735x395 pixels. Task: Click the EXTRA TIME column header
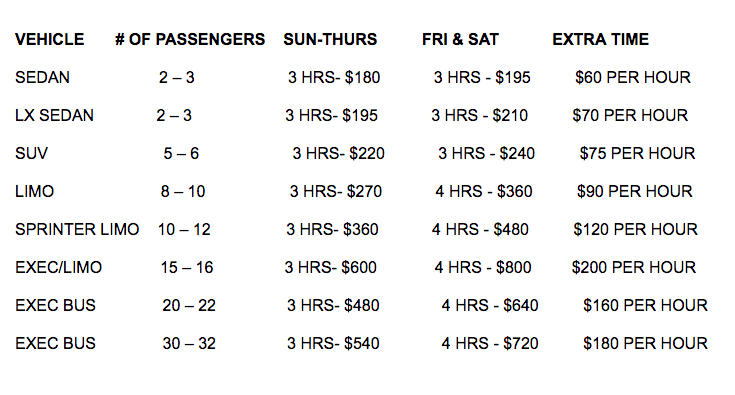click(600, 39)
